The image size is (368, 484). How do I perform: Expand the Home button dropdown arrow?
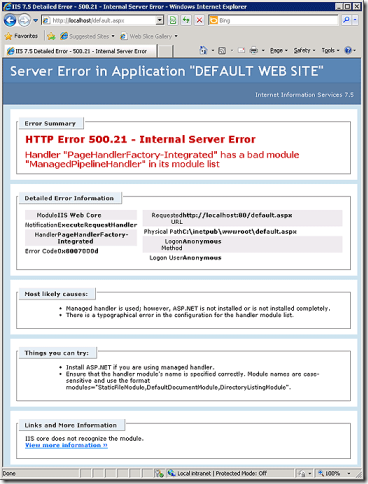213,51
